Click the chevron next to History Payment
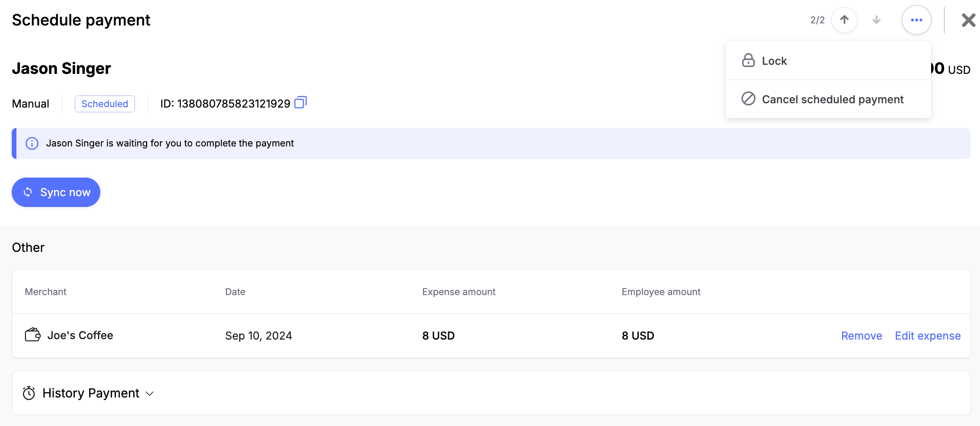Image resolution: width=980 pixels, height=426 pixels. pyautogui.click(x=150, y=394)
